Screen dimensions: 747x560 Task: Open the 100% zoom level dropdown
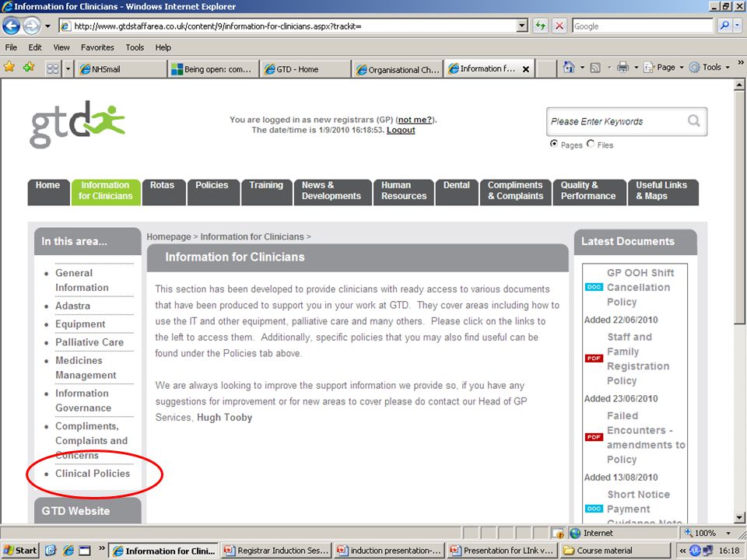pos(728,533)
